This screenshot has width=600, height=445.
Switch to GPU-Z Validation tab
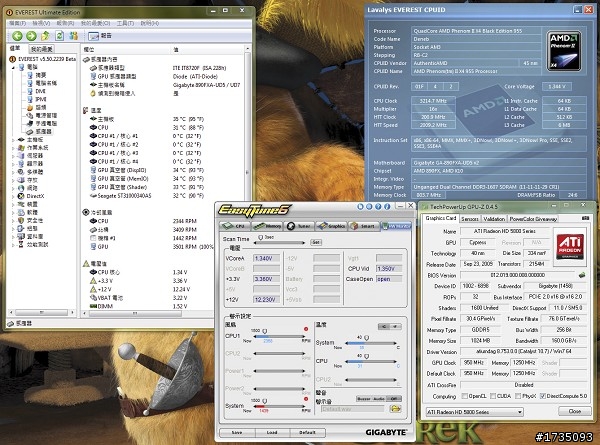[x=494, y=219]
